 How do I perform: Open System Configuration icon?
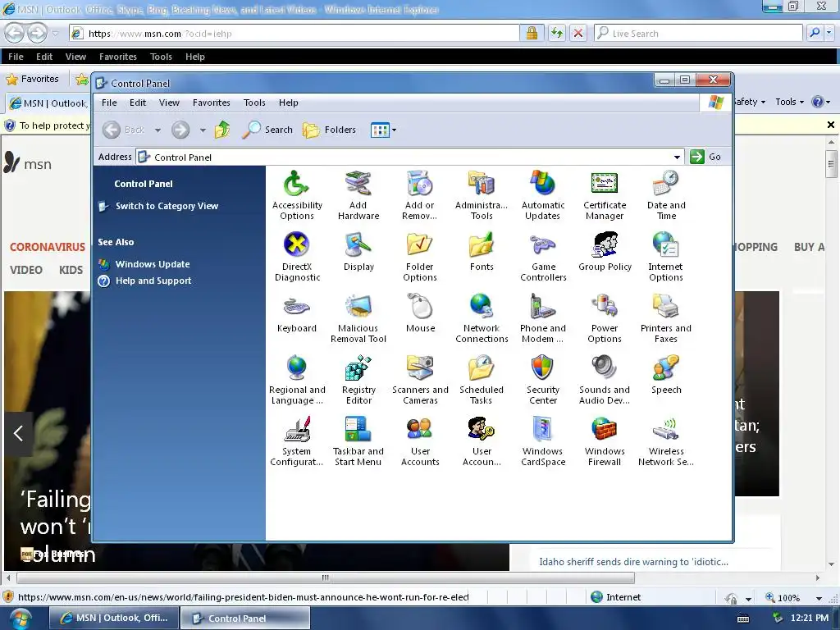pos(296,441)
